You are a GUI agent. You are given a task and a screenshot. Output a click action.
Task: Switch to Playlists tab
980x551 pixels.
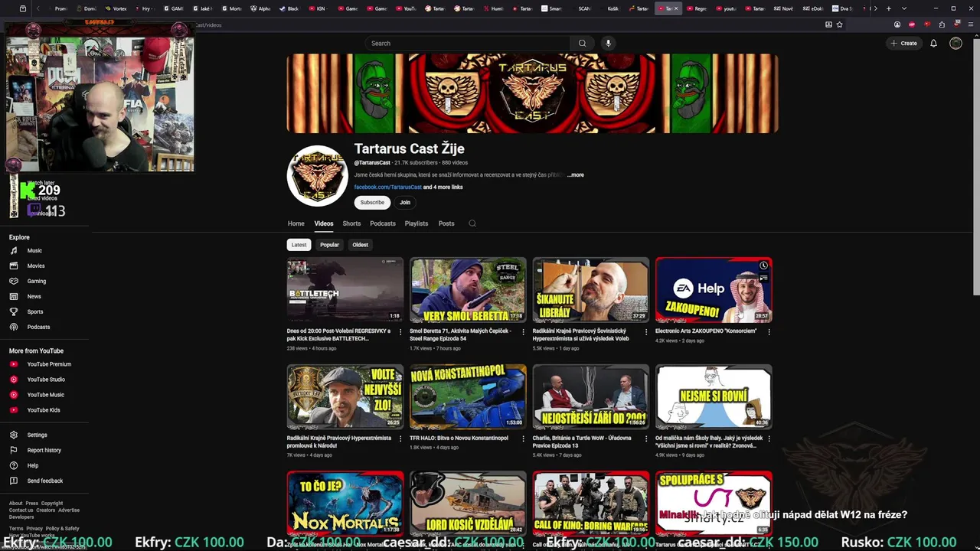[416, 223]
